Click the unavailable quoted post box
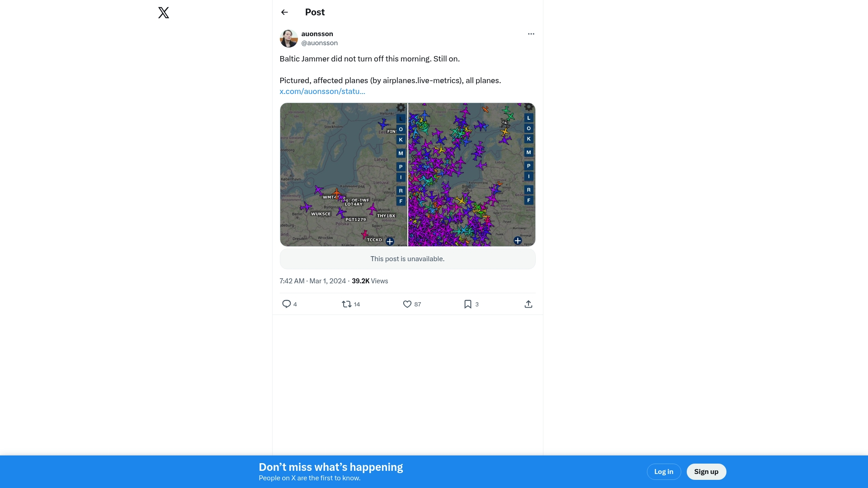The image size is (868, 488). [x=407, y=259]
